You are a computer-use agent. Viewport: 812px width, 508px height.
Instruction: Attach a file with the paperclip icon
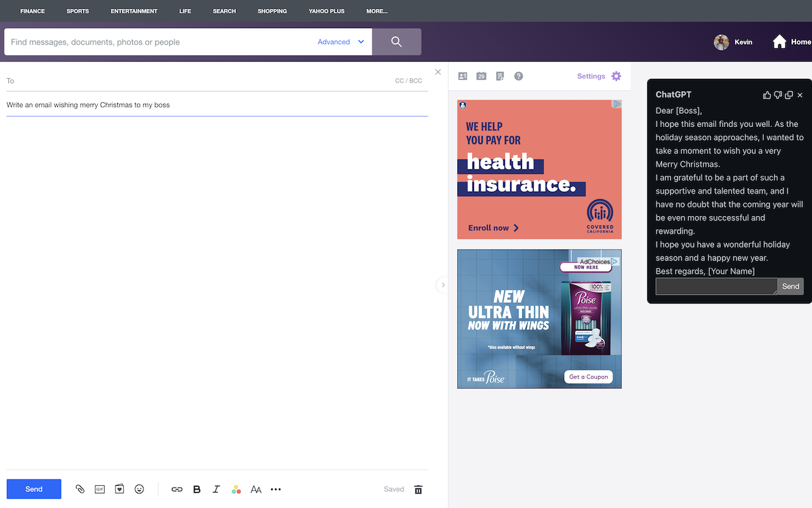pos(80,489)
